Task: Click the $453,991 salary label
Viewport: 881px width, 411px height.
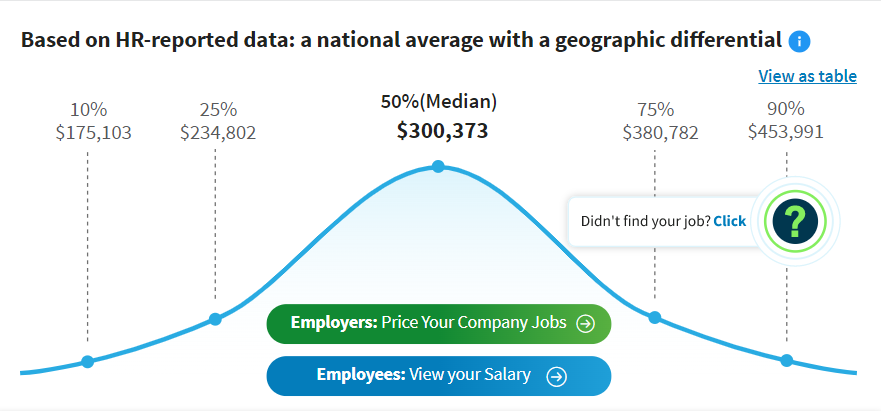Action: click(786, 132)
